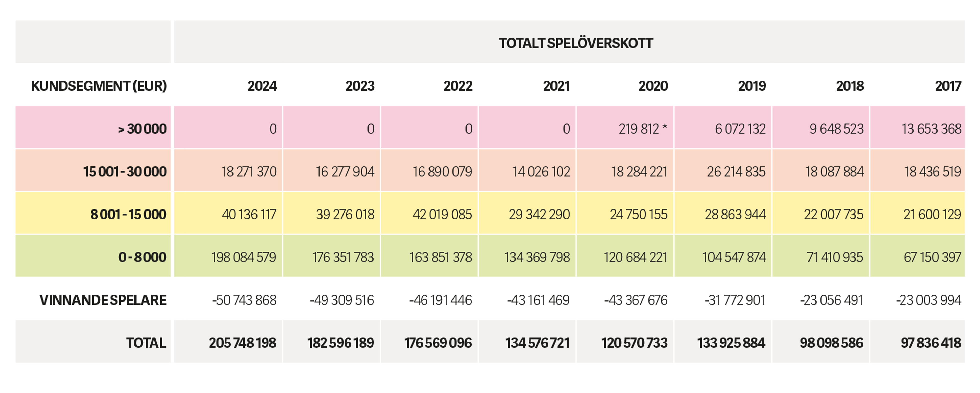
Task: Select total value 205 748 198
Action: 242,343
